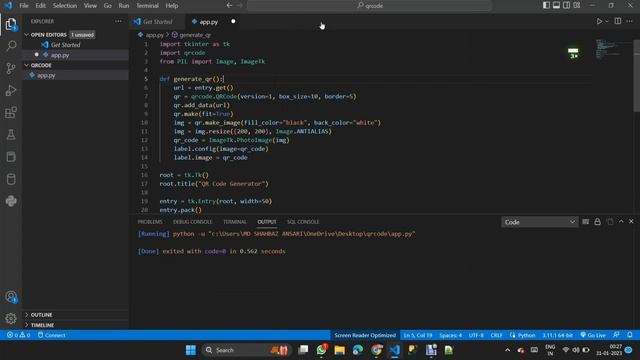This screenshot has height=360, width=640.
Task: Click Ln 5, Col 19 position indicator
Action: coord(418,335)
